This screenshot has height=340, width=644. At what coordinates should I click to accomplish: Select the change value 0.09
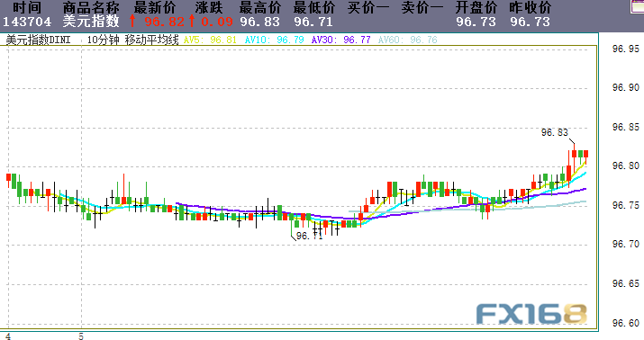(217, 22)
